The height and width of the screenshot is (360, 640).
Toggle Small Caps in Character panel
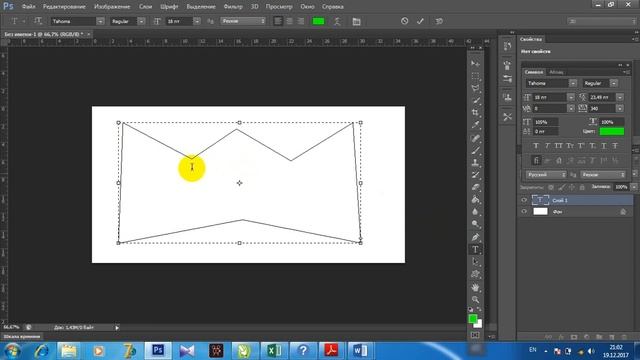(x=570, y=146)
